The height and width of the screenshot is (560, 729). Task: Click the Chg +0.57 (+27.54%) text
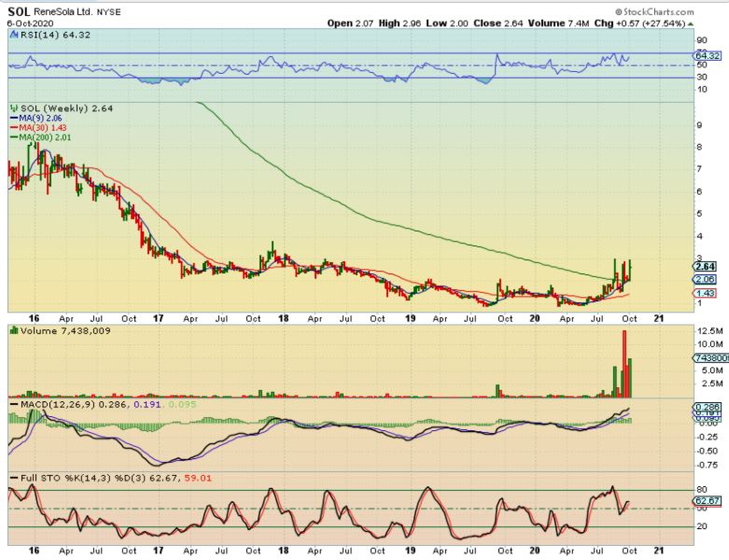pos(639,23)
